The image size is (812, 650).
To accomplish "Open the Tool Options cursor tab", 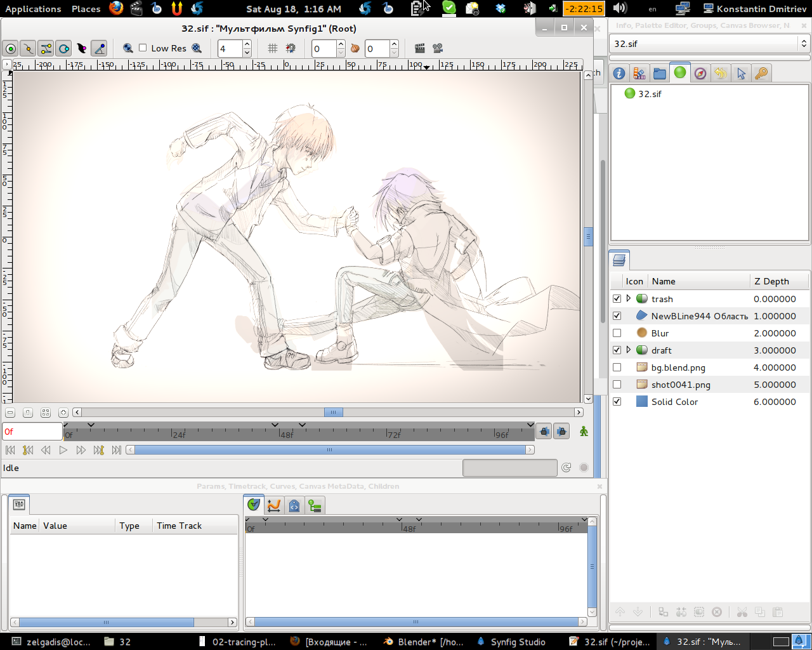I will [741, 74].
